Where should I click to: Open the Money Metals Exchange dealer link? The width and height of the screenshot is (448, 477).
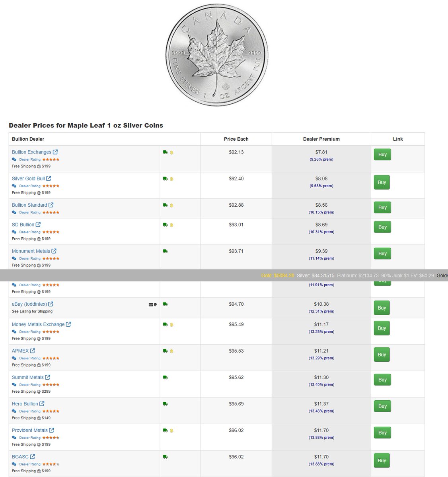38,324
